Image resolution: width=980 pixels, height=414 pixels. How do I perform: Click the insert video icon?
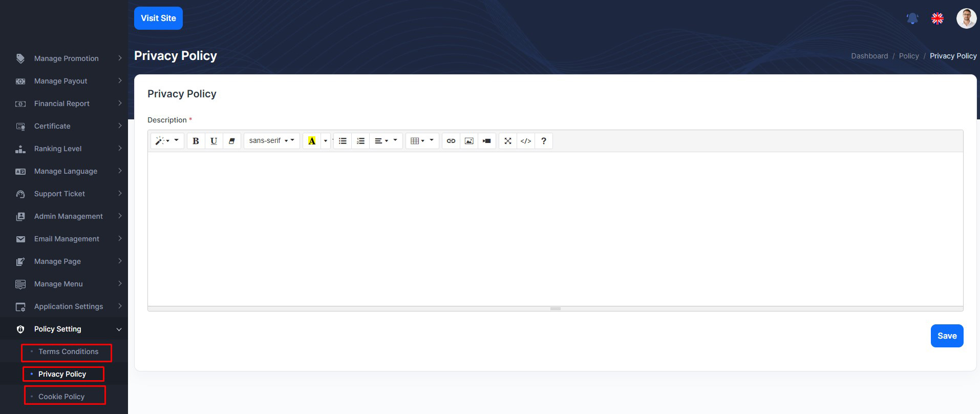tap(486, 141)
